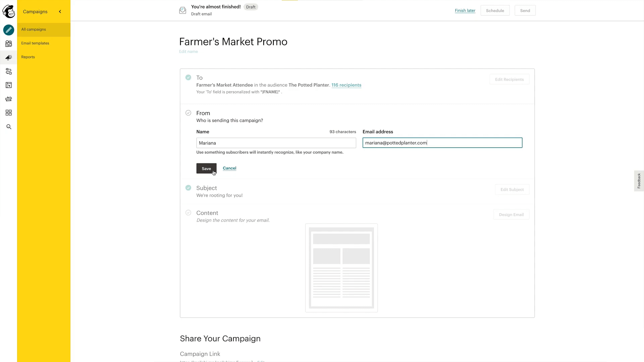Collapse the Campaigns sidebar panel
Viewport: 644px width, 362px height.
[60, 11]
